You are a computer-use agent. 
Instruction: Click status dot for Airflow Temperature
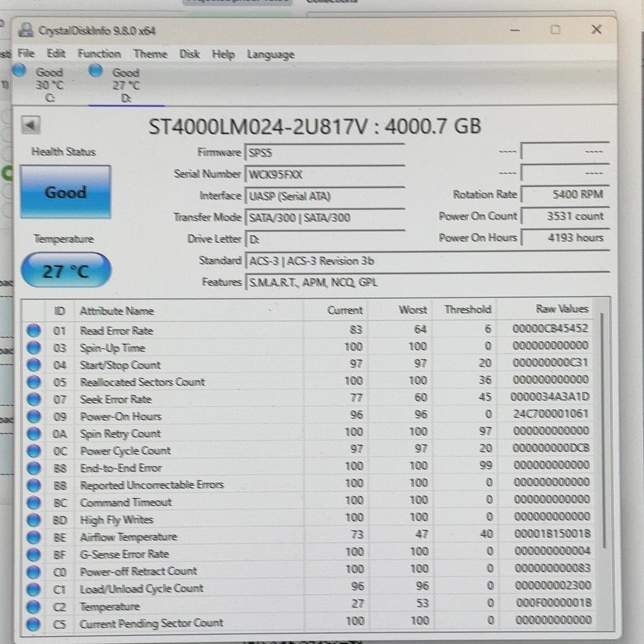[x=33, y=537]
